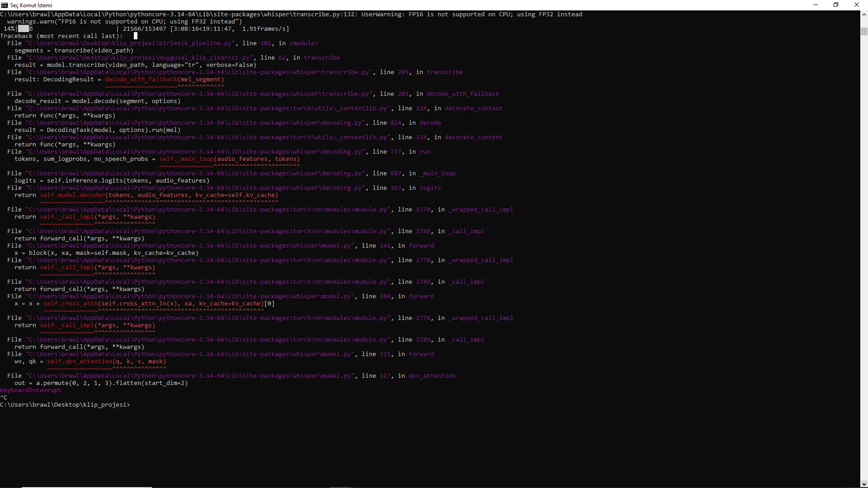
Task: Click the Seç Komut İstemi title text
Action: pyautogui.click(x=31, y=5)
